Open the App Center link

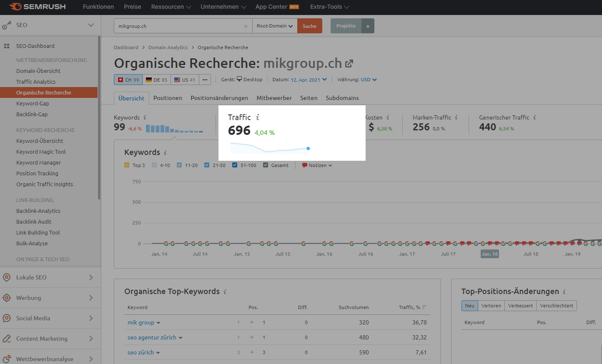pyautogui.click(x=277, y=7)
